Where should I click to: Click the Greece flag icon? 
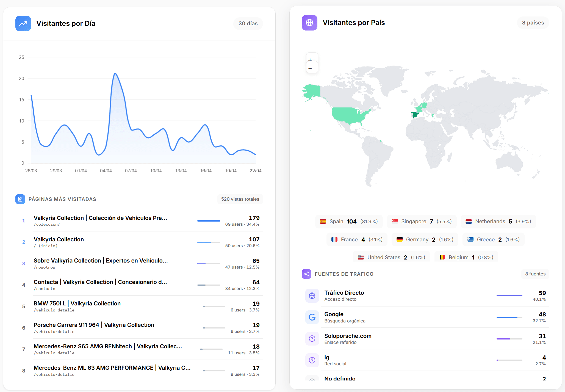pyautogui.click(x=470, y=239)
